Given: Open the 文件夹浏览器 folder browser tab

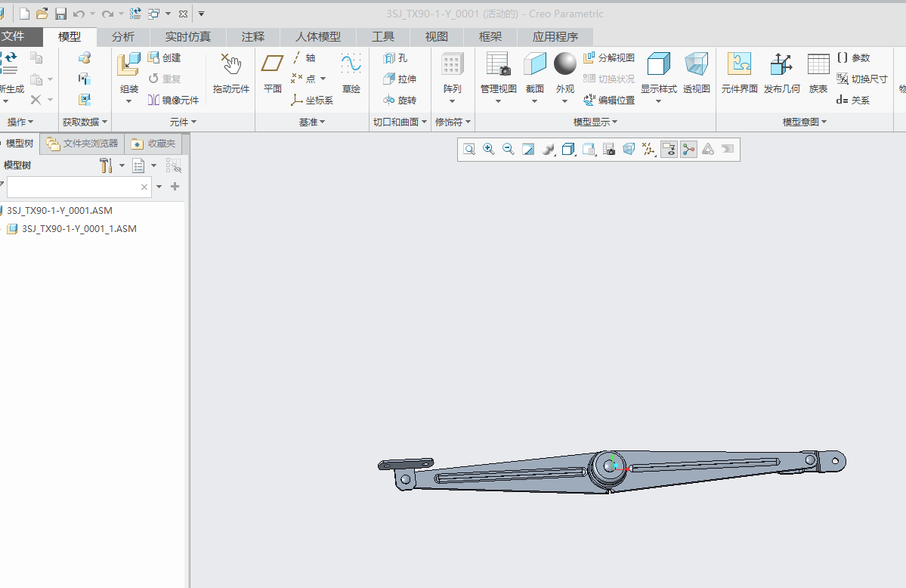Looking at the screenshot, I should (x=82, y=144).
